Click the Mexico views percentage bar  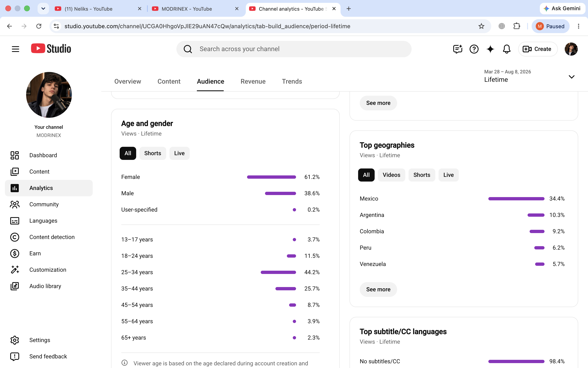click(516, 199)
